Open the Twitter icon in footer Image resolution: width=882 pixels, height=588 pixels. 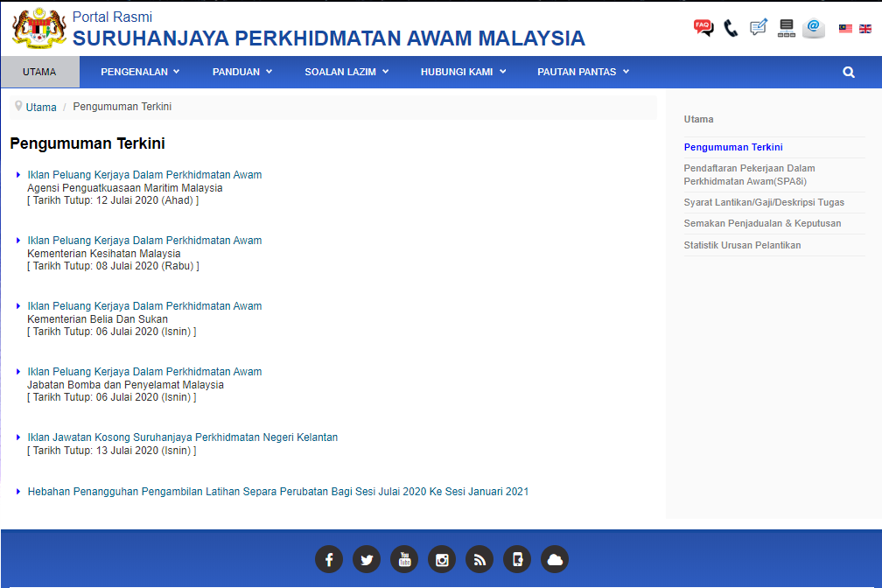(367, 559)
